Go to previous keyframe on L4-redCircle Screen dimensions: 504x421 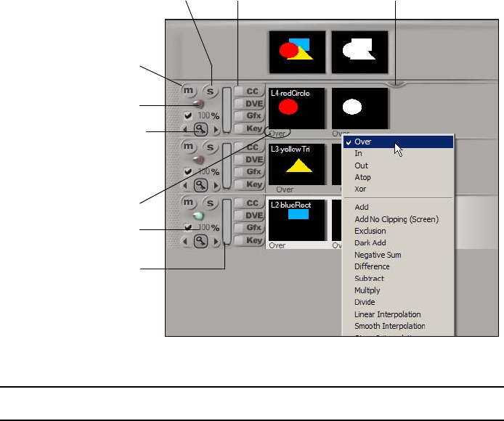coord(185,129)
